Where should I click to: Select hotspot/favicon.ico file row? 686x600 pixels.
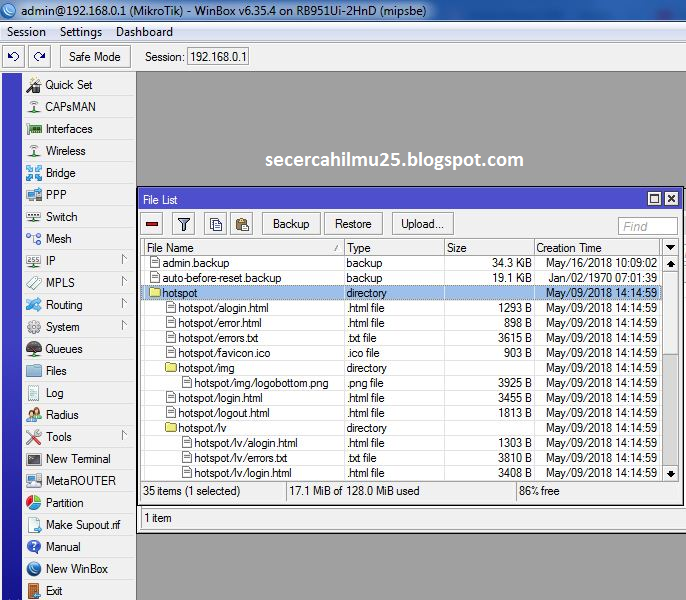(x=401, y=353)
